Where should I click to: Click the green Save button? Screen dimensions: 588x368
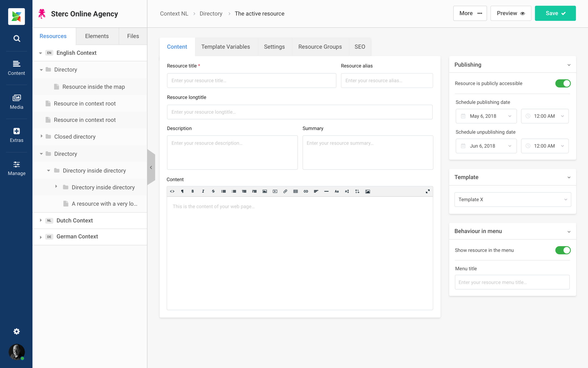(x=555, y=13)
